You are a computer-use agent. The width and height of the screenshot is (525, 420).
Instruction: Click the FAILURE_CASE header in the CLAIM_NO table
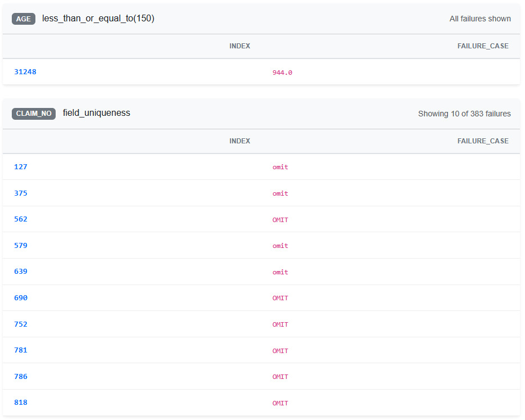click(x=483, y=141)
